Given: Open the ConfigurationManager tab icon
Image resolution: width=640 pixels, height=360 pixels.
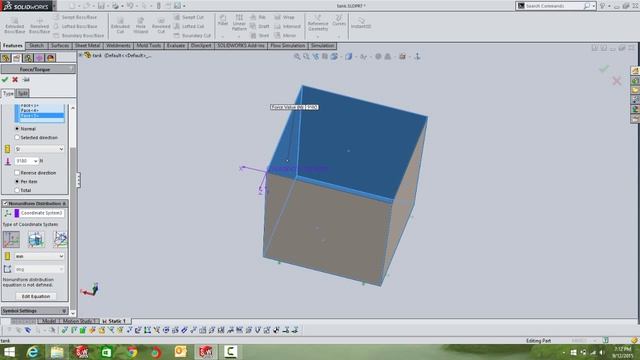Looking at the screenshot, I should click(x=28, y=58).
